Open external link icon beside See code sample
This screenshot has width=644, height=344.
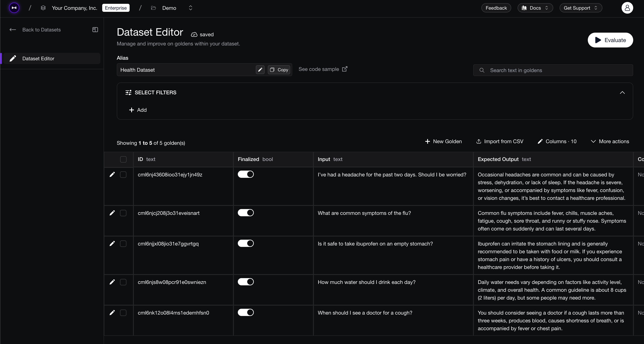click(345, 69)
